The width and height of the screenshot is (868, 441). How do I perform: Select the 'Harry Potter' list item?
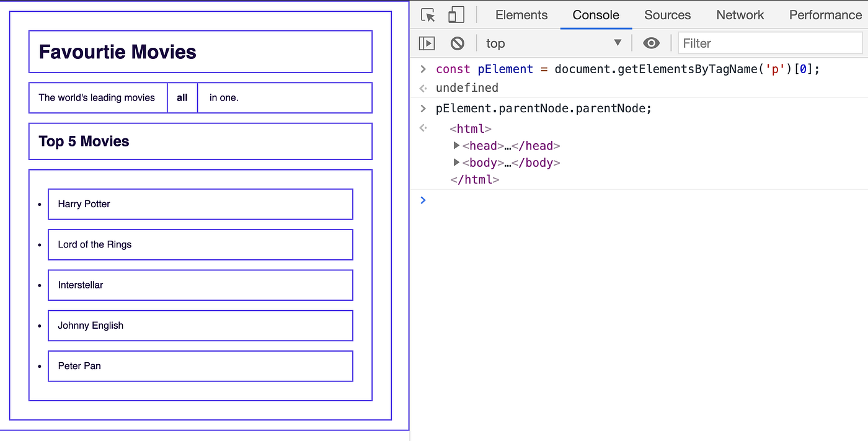200,204
